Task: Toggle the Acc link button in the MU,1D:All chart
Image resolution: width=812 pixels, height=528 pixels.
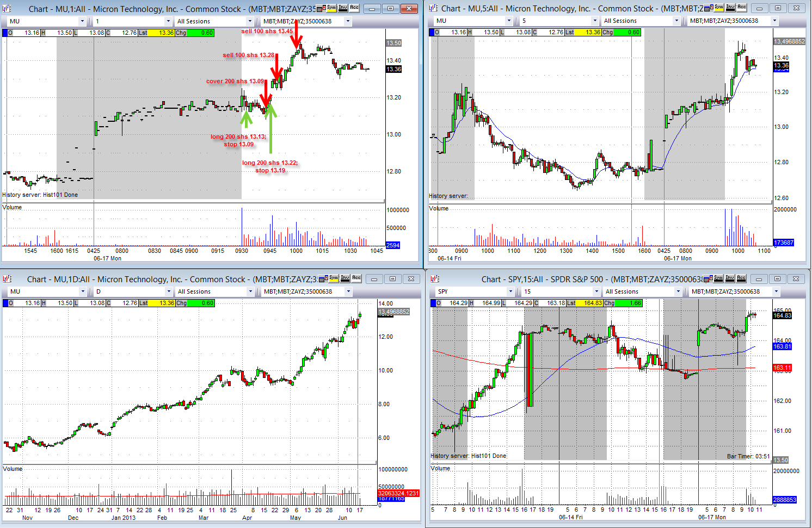Action: coord(356,278)
